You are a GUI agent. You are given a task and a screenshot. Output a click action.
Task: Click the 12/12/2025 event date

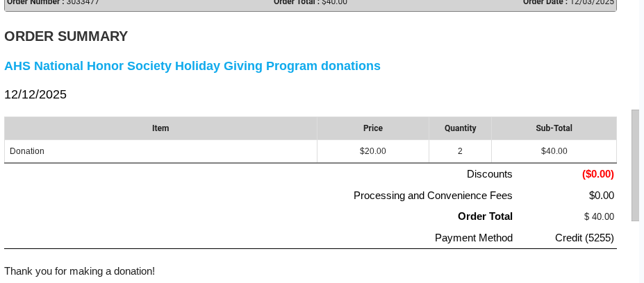click(35, 94)
